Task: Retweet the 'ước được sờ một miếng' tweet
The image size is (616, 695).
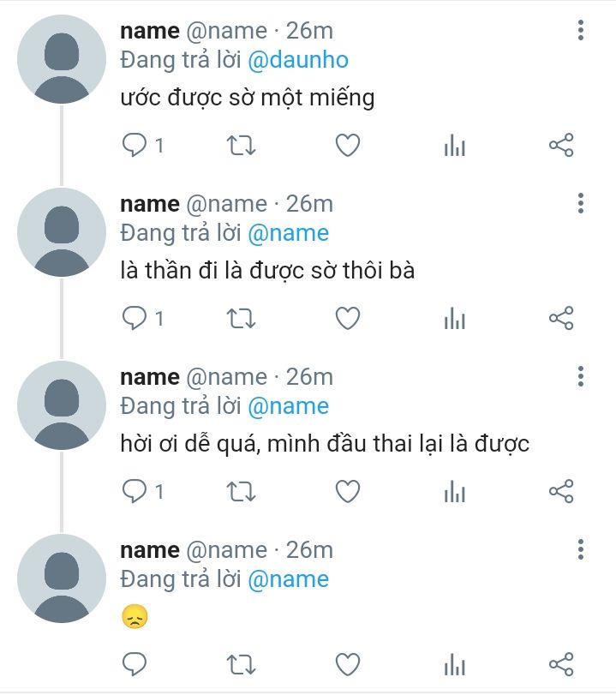Action: [x=241, y=146]
